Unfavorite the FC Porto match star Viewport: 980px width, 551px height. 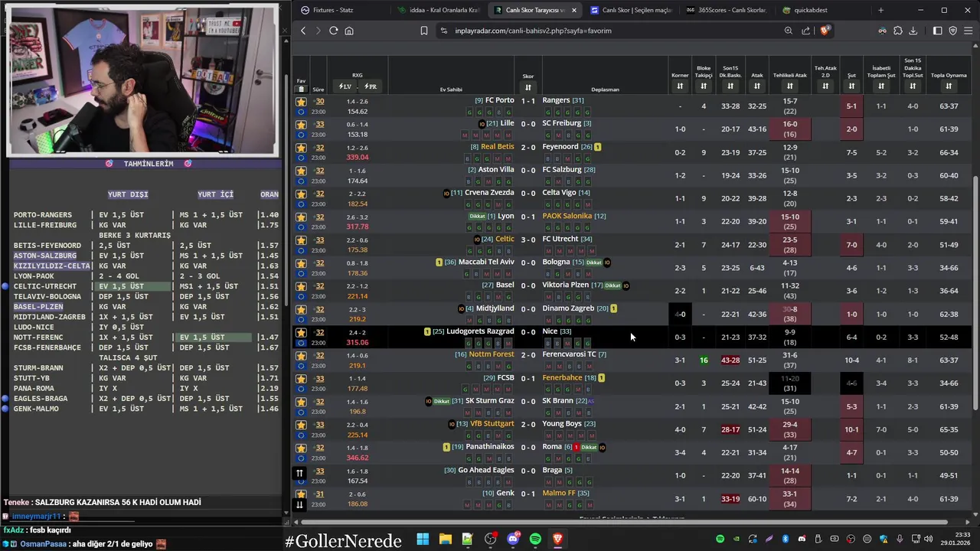pos(301,101)
